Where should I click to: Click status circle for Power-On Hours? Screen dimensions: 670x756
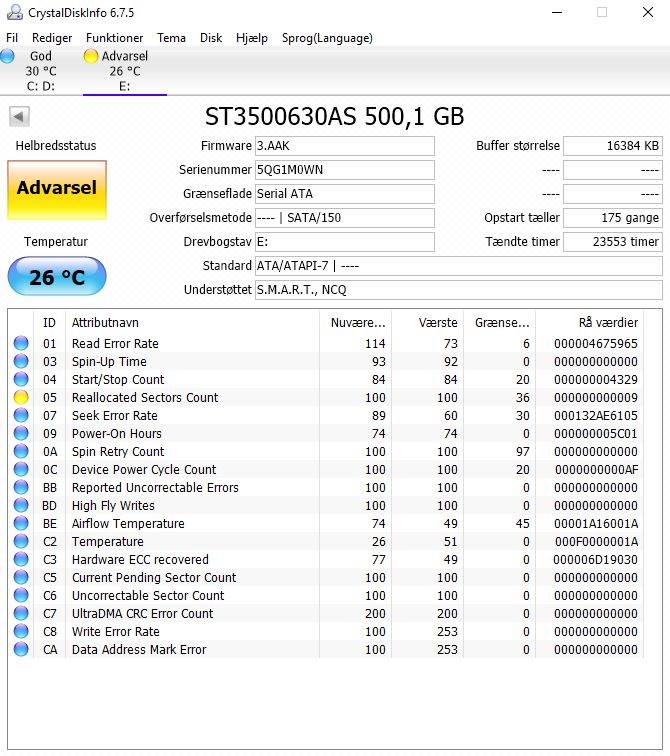21,433
